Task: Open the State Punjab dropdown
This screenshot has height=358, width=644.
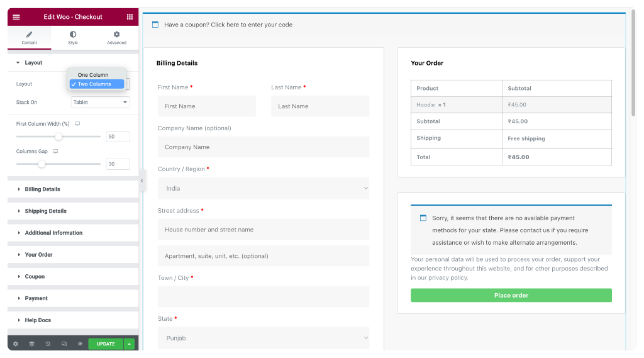Action: 264,338
